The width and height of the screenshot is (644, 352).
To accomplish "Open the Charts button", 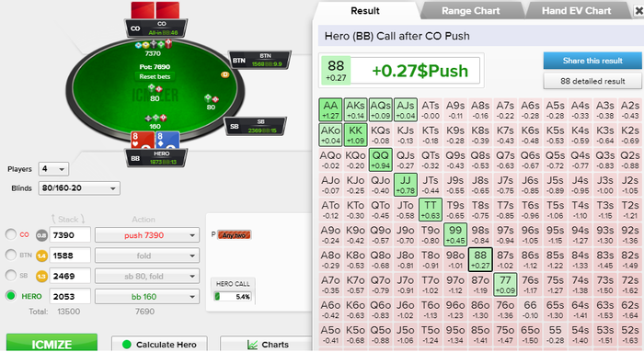I will 267,345.
